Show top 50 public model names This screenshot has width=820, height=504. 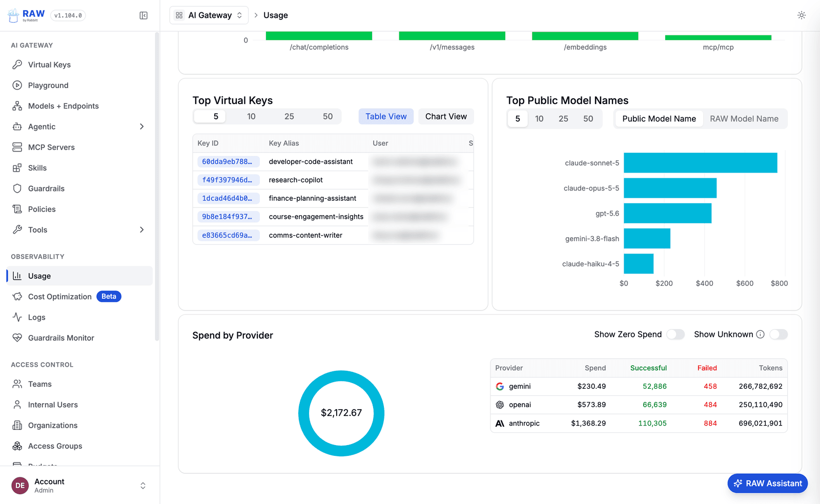pyautogui.click(x=588, y=119)
